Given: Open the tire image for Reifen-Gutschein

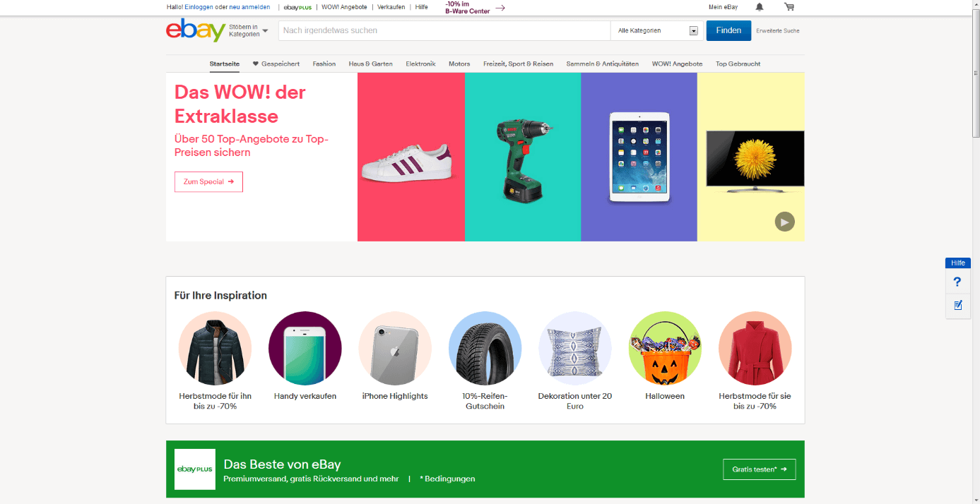Looking at the screenshot, I should tap(485, 348).
